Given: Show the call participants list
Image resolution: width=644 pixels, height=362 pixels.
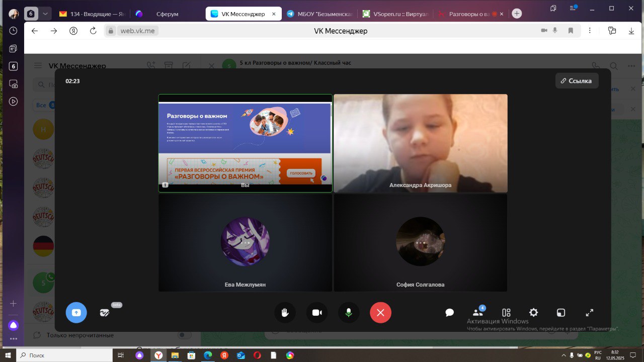Looking at the screenshot, I should point(478,313).
